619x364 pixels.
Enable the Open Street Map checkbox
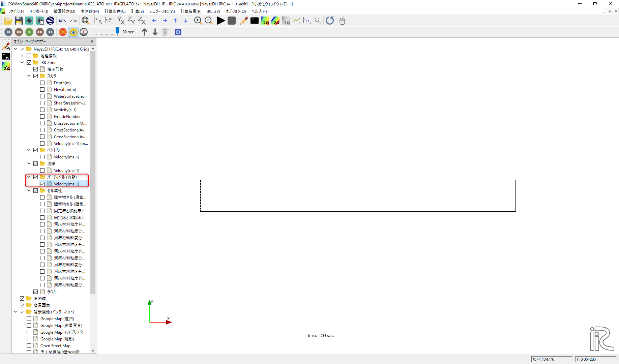[29, 345]
